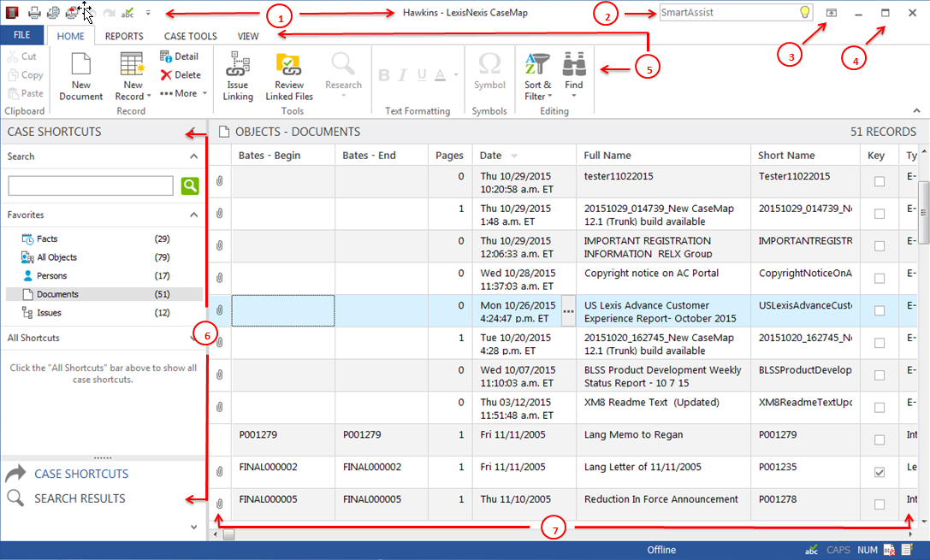
Task: Click the status bar spelling abc icon
Action: tap(811, 550)
